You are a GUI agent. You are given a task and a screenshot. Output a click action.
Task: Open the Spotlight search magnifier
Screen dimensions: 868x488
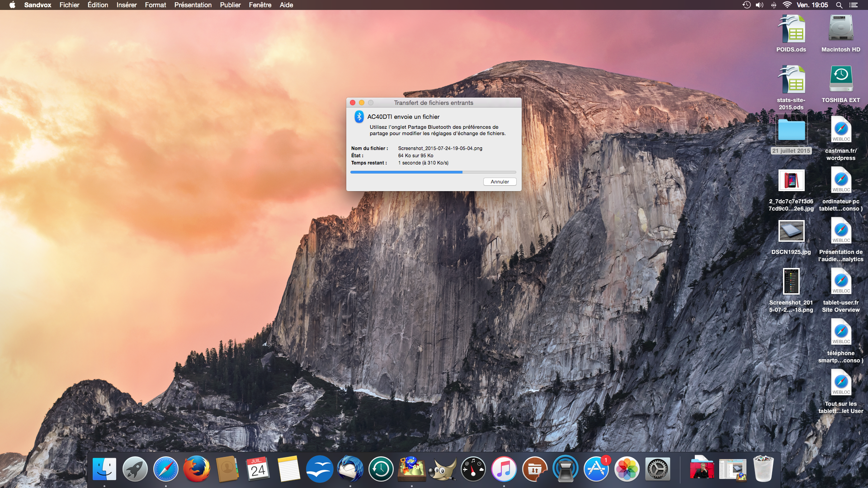tap(839, 5)
